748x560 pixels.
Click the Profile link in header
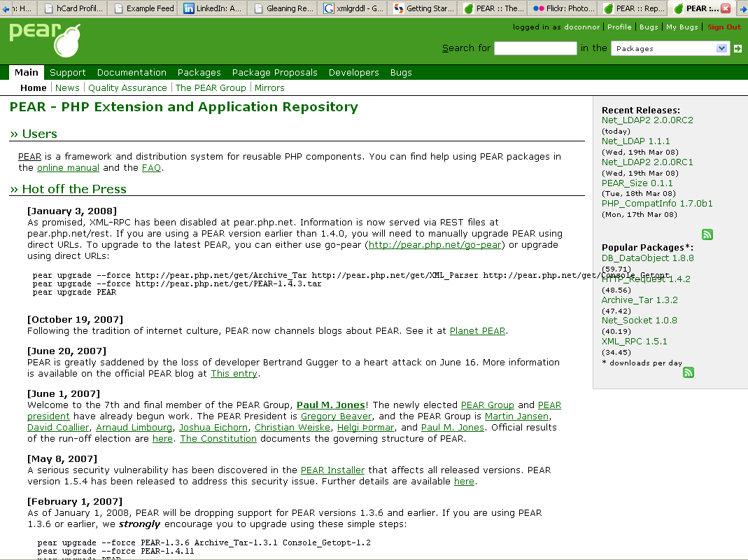click(x=619, y=27)
